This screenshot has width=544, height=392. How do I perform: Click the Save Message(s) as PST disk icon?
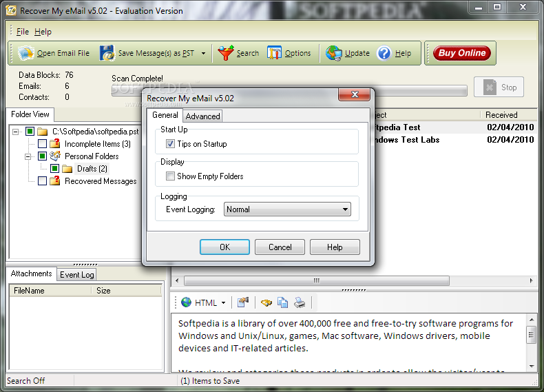[107, 53]
